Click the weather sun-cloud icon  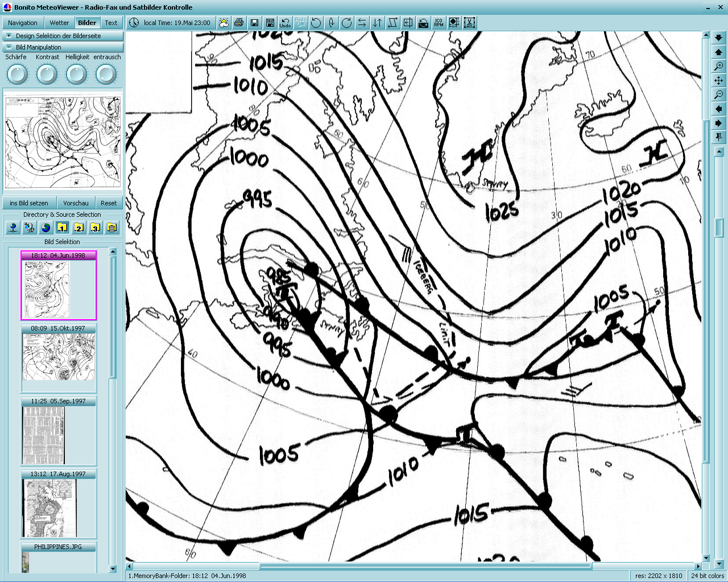point(224,23)
